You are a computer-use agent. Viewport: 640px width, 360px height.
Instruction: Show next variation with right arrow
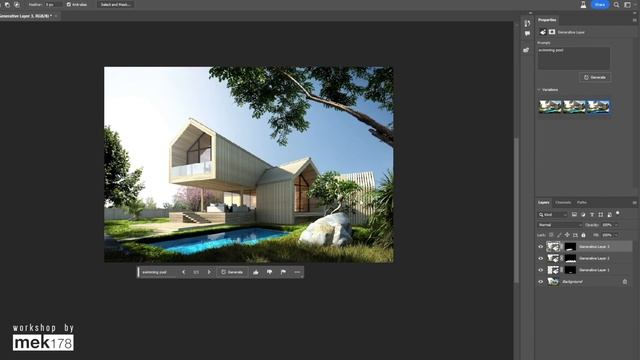tap(209, 272)
